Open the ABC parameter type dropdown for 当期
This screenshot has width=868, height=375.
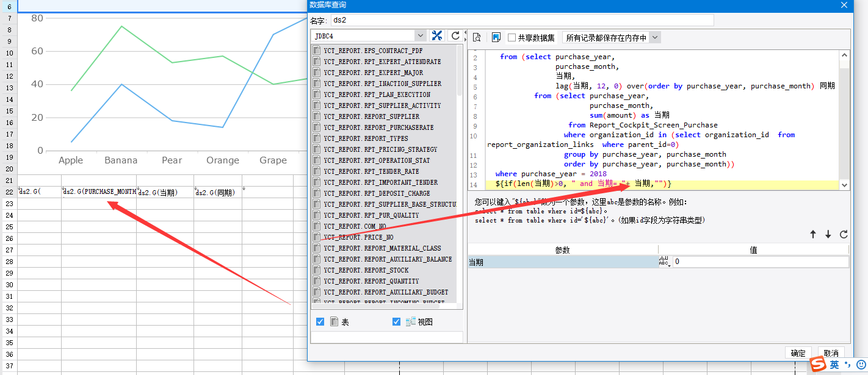pyautogui.click(x=665, y=262)
